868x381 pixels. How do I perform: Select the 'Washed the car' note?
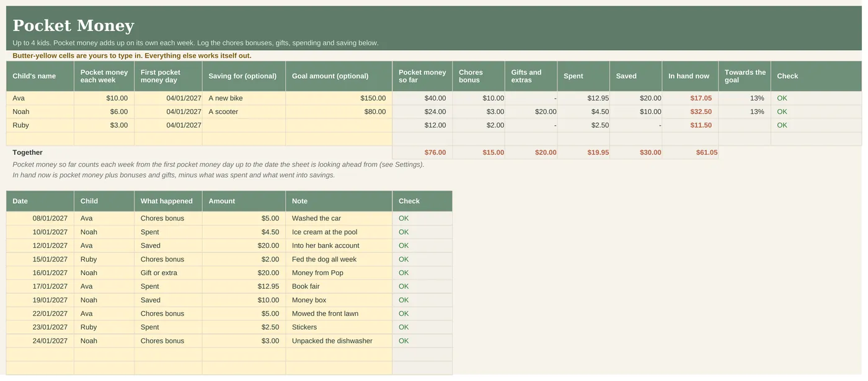pyautogui.click(x=339, y=218)
